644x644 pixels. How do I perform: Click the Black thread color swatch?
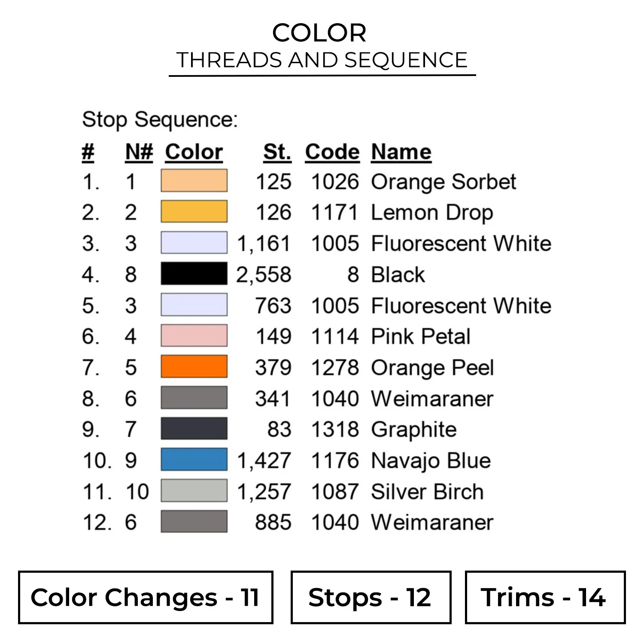click(194, 274)
